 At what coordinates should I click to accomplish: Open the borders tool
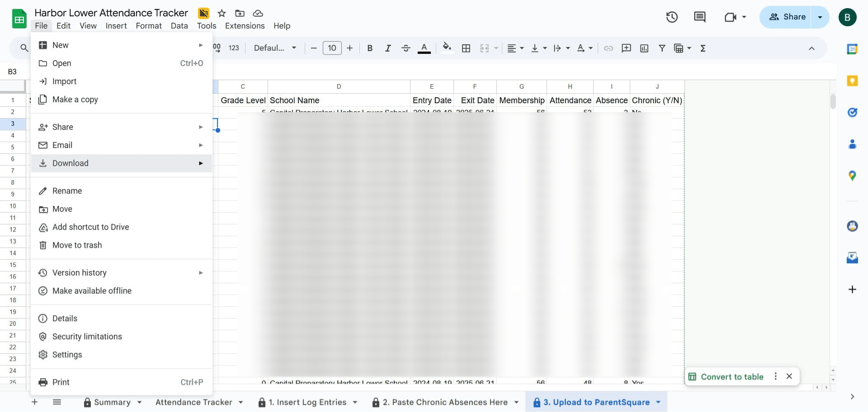coord(466,48)
